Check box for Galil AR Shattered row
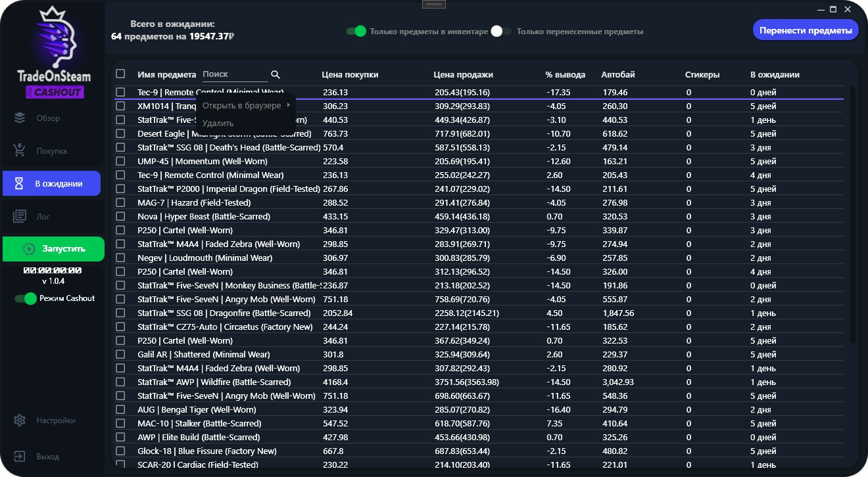 [x=120, y=354]
